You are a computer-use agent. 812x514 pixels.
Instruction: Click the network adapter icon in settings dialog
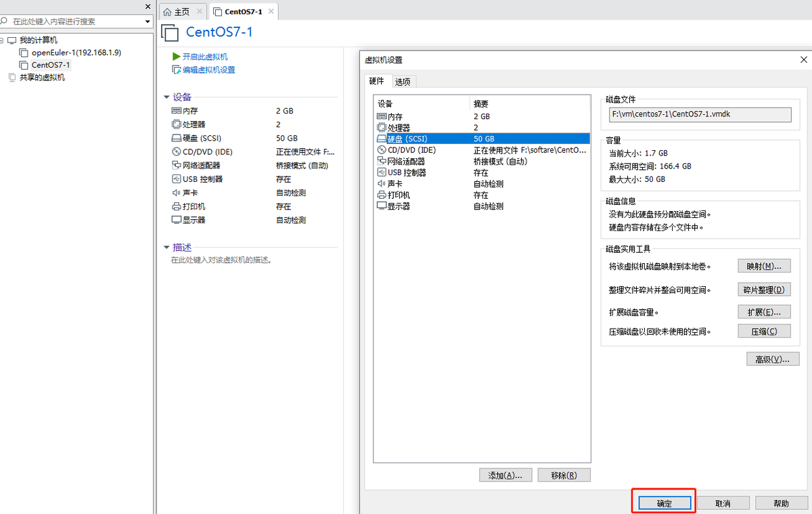tap(382, 162)
